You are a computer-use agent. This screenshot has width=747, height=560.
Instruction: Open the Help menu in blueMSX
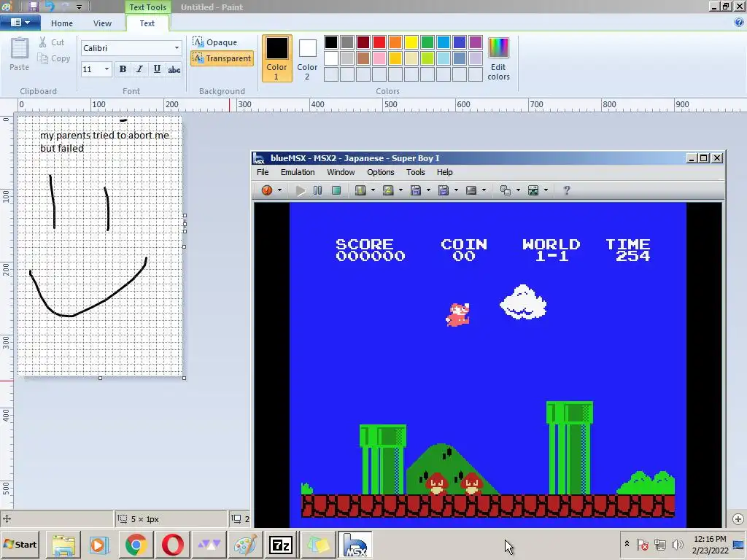444,172
